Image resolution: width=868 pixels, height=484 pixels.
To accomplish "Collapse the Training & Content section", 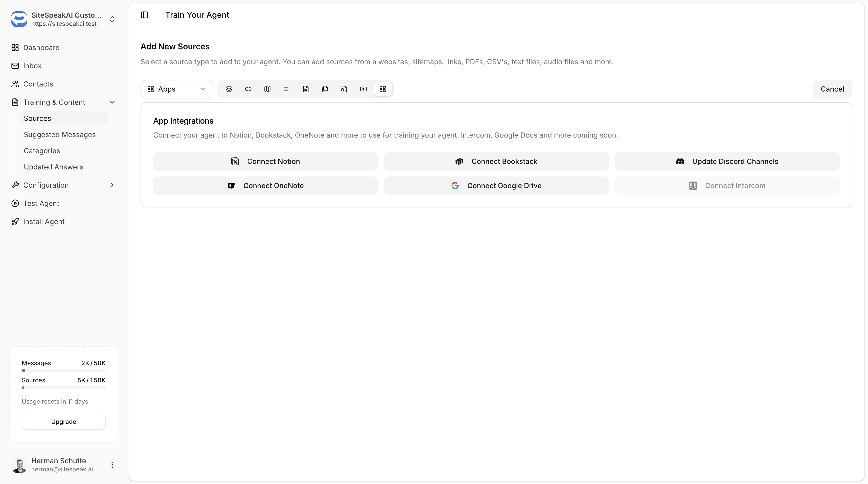I will [x=112, y=102].
